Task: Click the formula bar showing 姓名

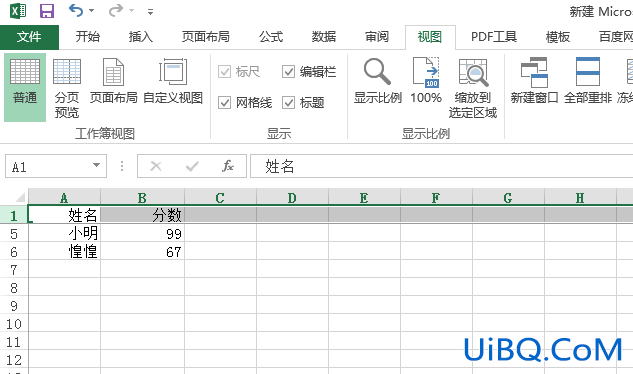Action: (x=441, y=166)
